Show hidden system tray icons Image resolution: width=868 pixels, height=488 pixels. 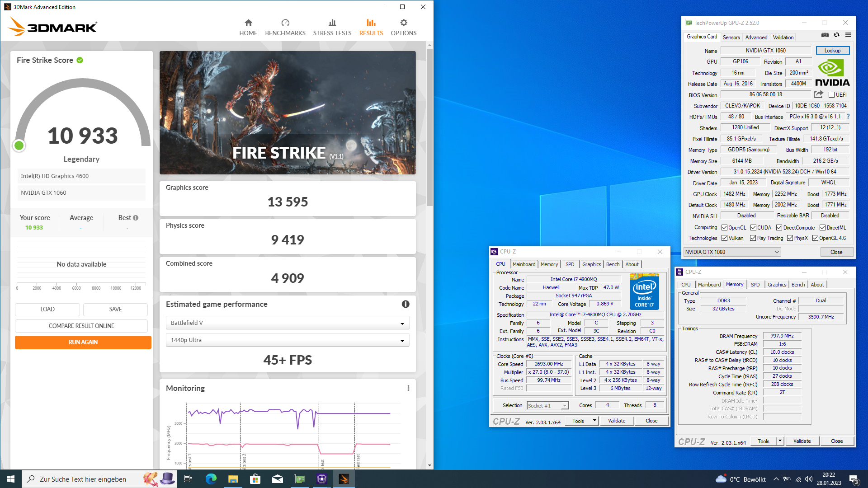point(776,479)
